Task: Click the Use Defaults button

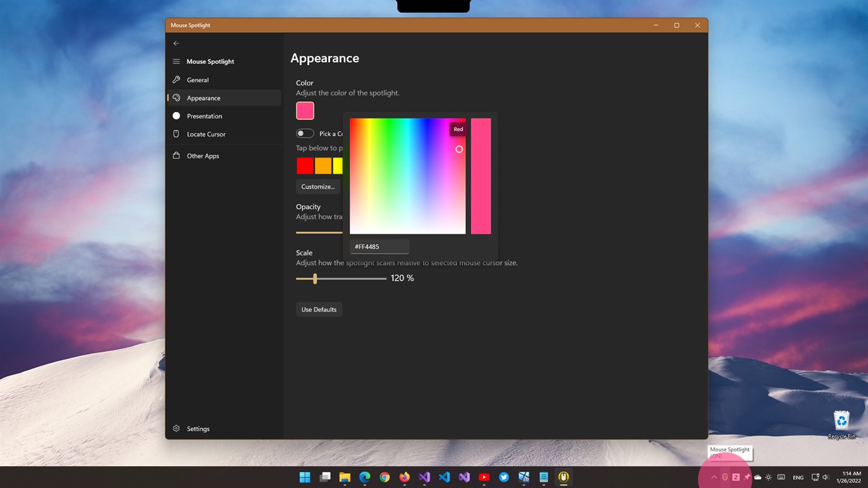Action: pyautogui.click(x=319, y=309)
